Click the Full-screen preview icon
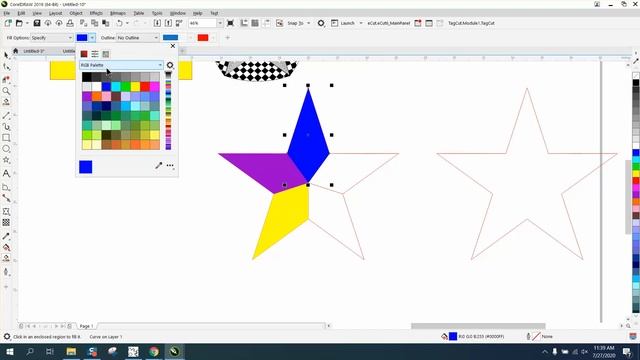Viewport: 640px width, 360px height. point(230,23)
